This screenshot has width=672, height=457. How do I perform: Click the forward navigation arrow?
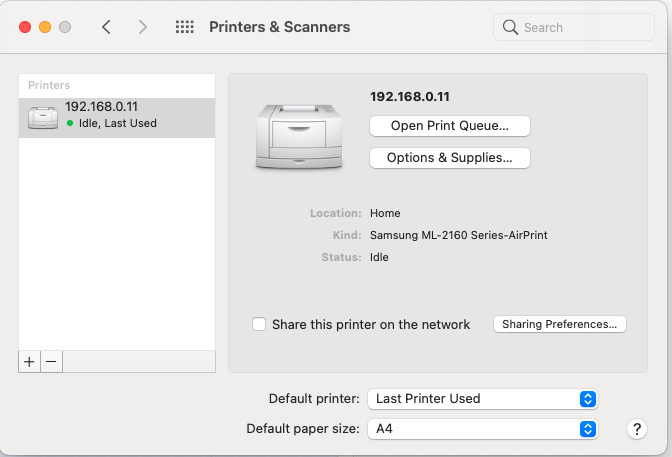tap(143, 27)
